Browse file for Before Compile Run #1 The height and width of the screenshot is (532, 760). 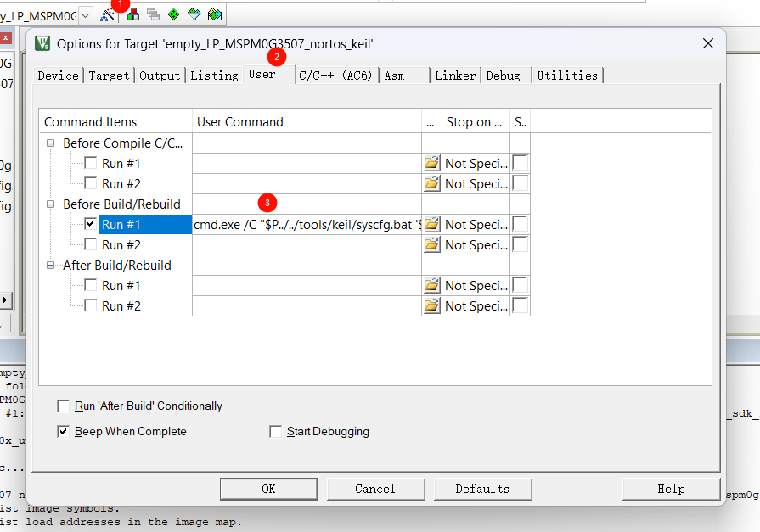pyautogui.click(x=431, y=164)
